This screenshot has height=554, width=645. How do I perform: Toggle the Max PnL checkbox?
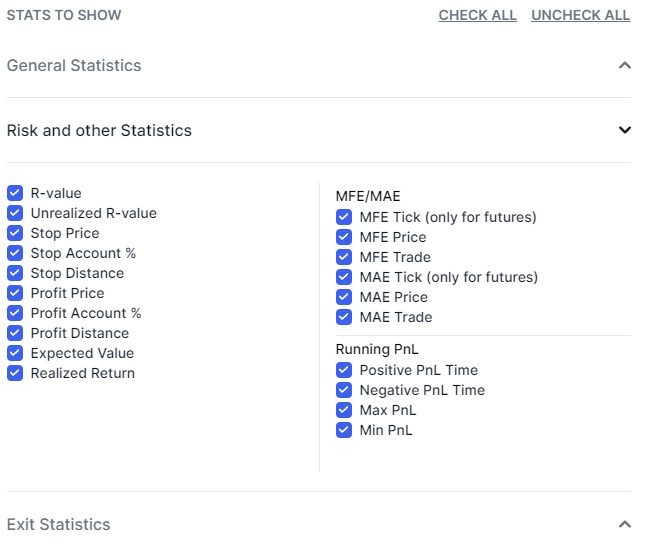point(344,410)
